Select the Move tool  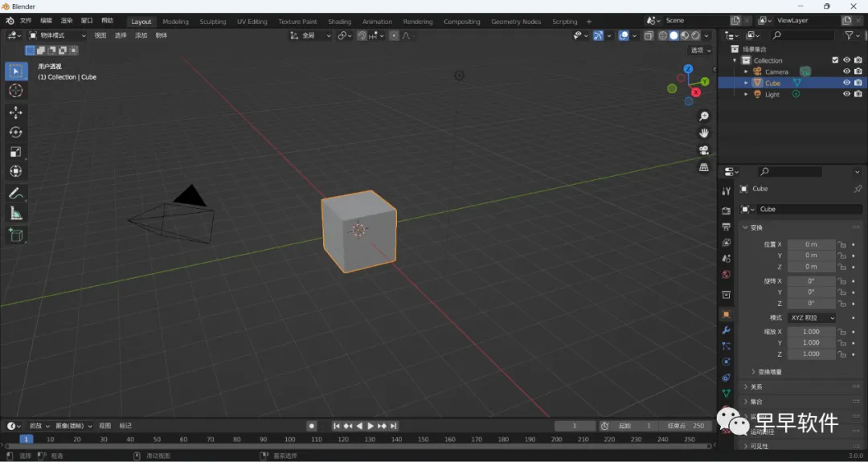(x=15, y=112)
